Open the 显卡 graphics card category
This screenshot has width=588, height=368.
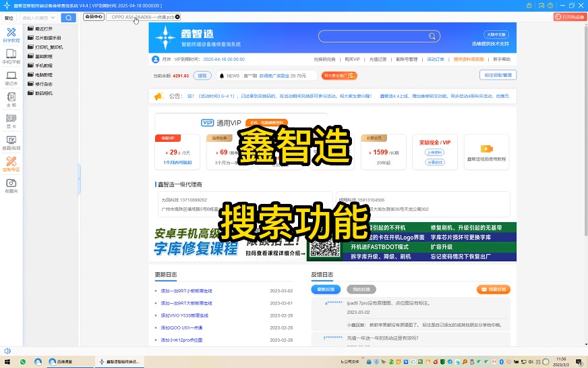[x=11, y=121]
